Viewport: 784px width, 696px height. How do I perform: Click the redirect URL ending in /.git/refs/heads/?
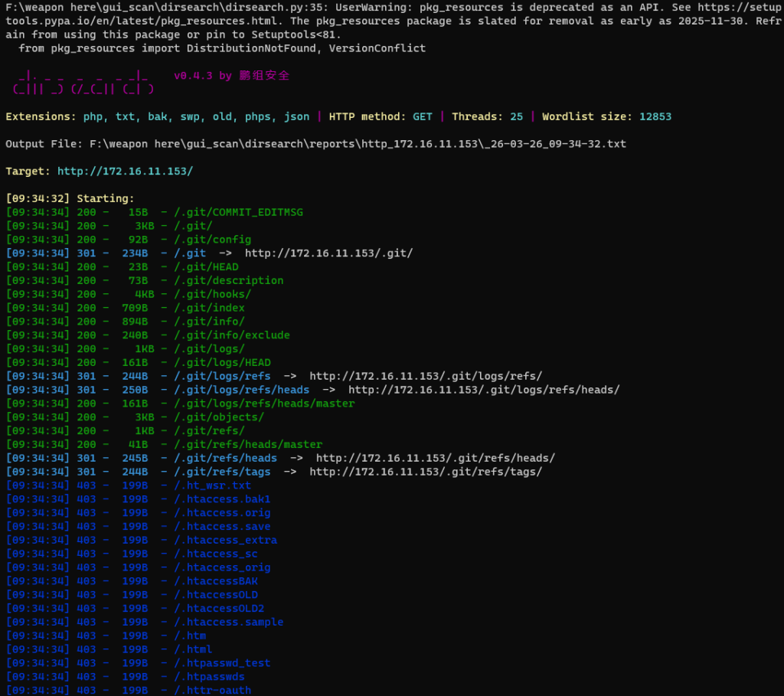435,458
